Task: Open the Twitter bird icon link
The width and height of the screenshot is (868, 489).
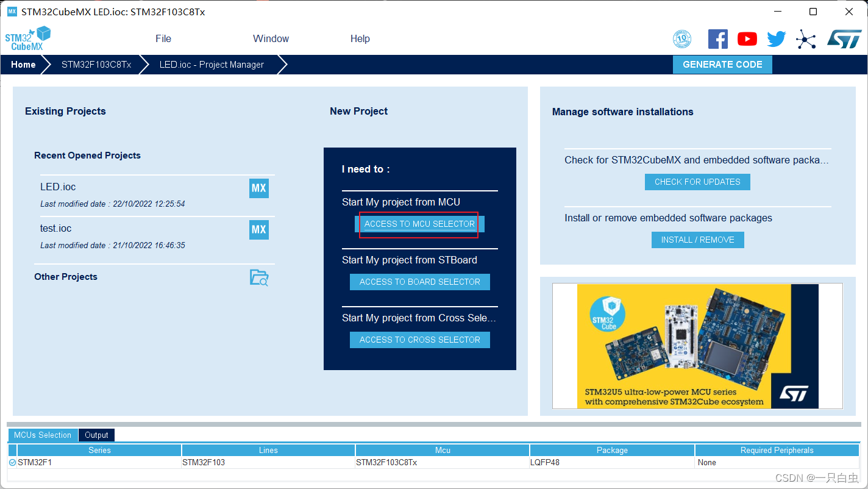Action: point(776,39)
